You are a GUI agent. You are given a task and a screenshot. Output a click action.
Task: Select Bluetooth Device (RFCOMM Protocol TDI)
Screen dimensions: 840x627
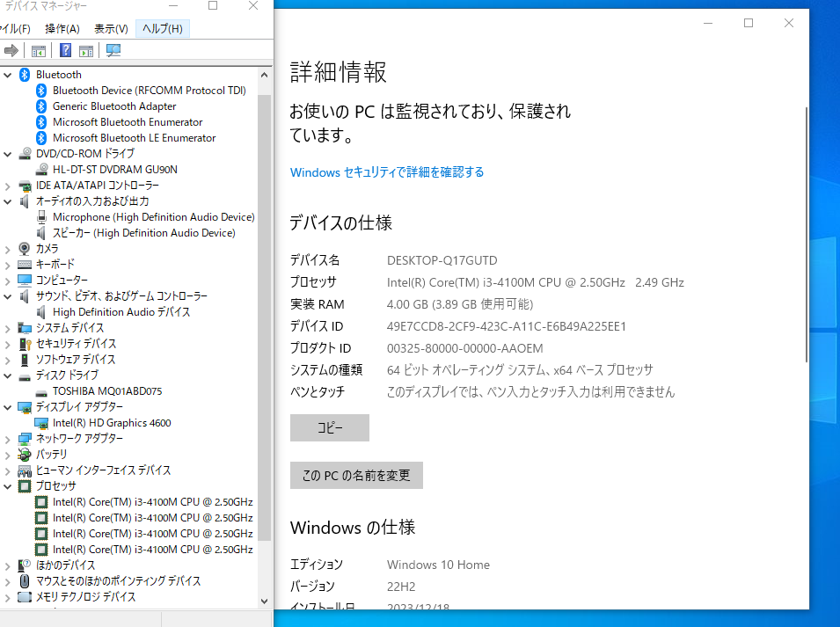[150, 91]
